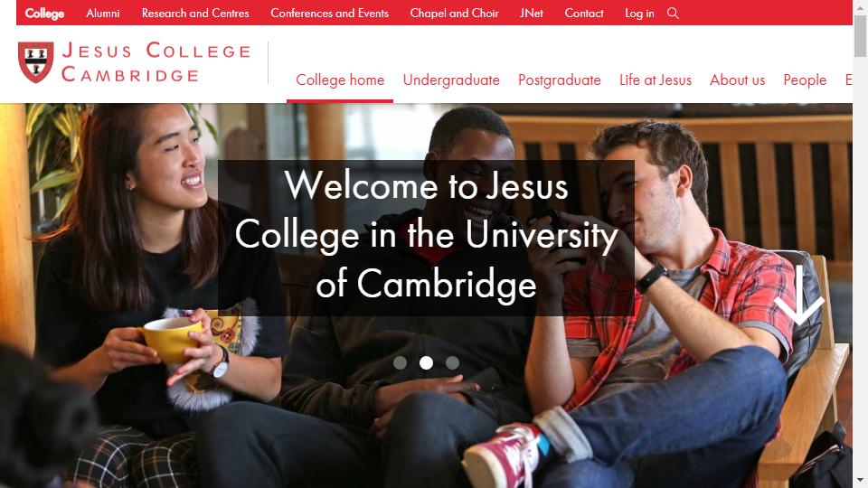Image resolution: width=868 pixels, height=488 pixels.
Task: Click the vertical scrollbar thumb
Action: coord(860,36)
